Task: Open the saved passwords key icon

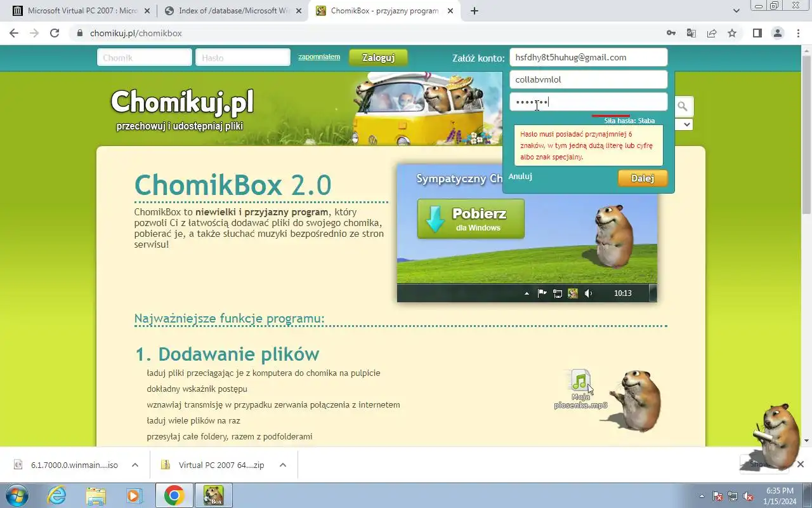Action: click(671, 33)
